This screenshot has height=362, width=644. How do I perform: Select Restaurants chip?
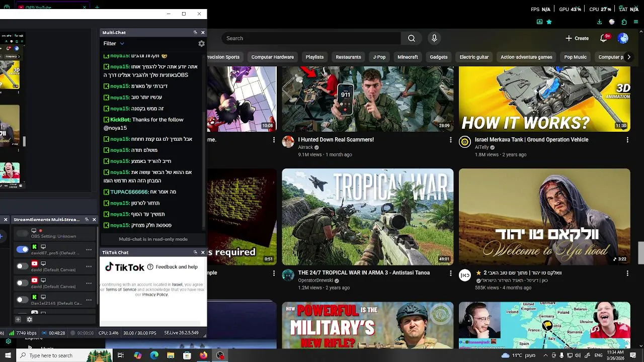point(348,57)
